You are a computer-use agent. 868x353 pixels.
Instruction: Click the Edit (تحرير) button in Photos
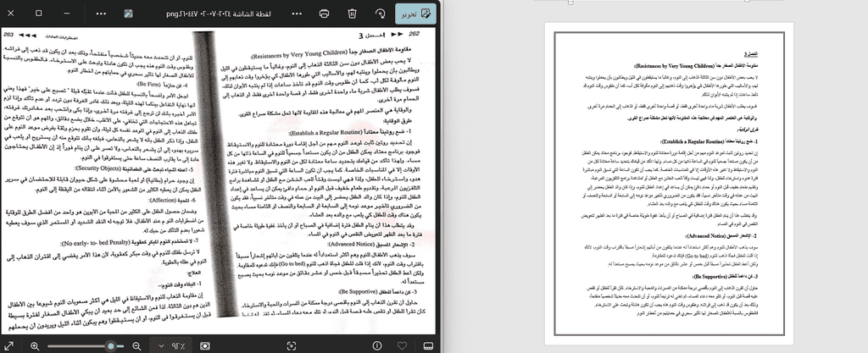415,14
